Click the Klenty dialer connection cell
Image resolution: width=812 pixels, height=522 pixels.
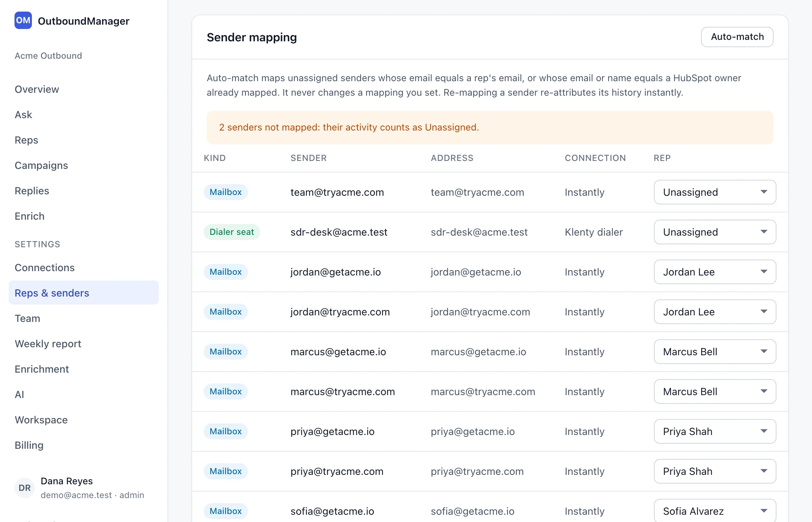point(594,232)
